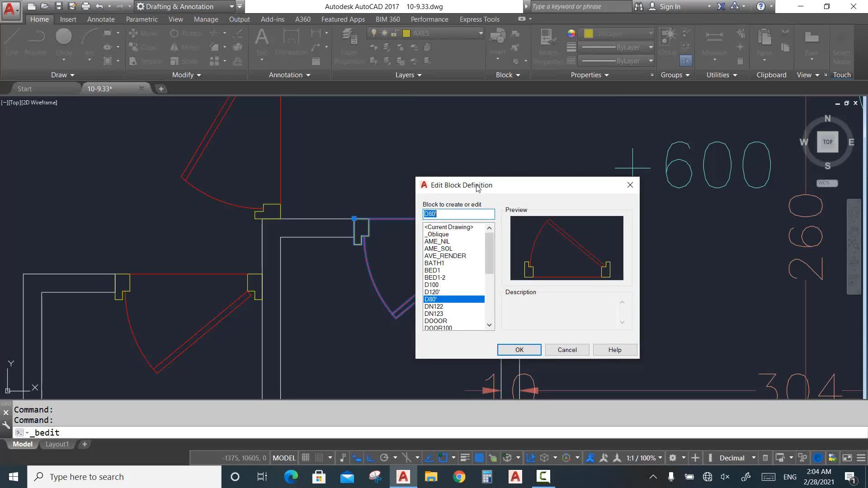
Task: Click the ViewCube TOP face
Action: click(x=827, y=142)
